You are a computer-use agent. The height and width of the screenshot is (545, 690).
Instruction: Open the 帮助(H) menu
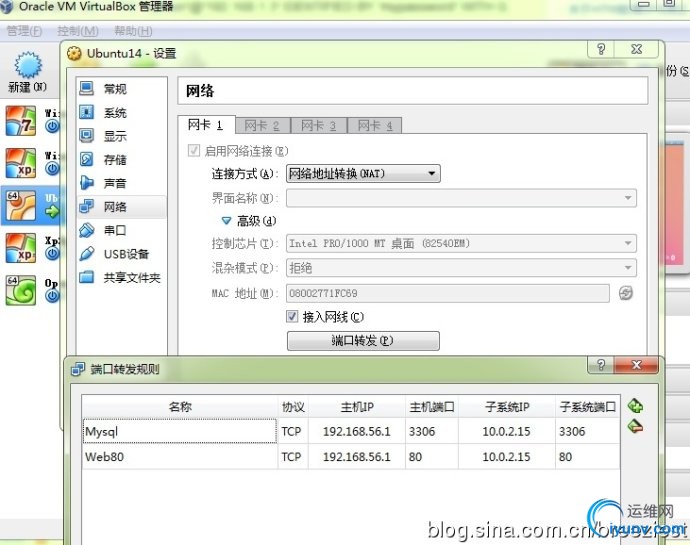click(133, 31)
